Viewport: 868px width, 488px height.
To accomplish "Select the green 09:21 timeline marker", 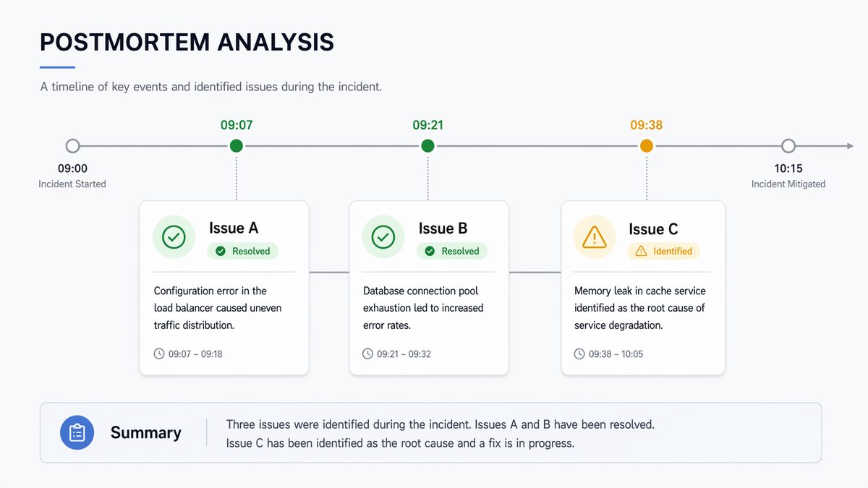I will [x=427, y=146].
